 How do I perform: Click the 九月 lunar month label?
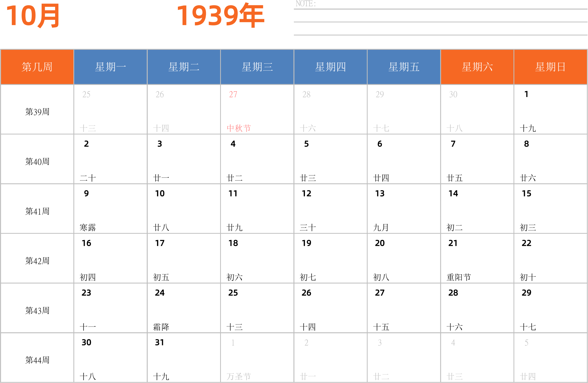(381, 227)
